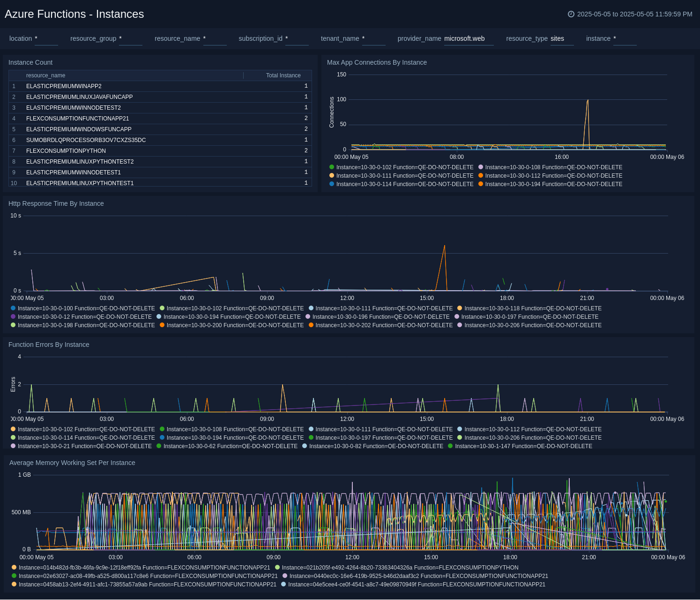Click the provider_name field showing microsoft.web
Image resolution: width=700 pixels, height=600 pixels.
click(469, 39)
